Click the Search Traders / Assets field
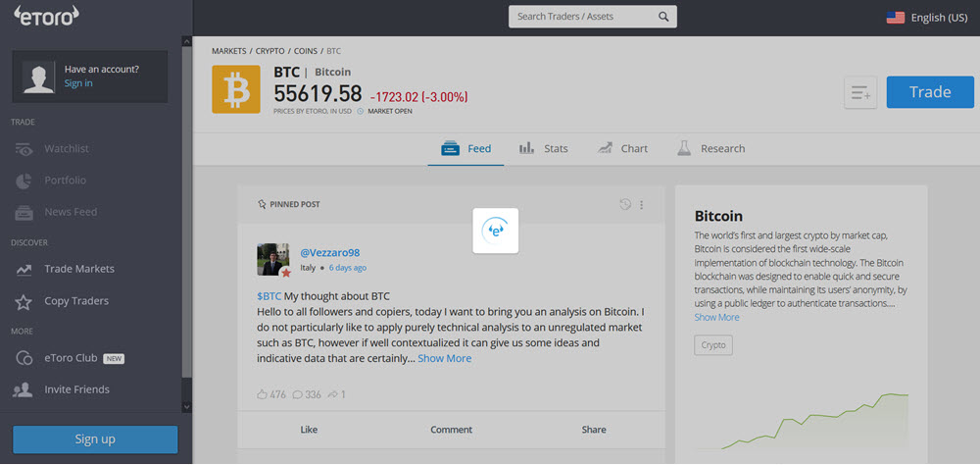This screenshot has height=465, width=980. tap(593, 17)
